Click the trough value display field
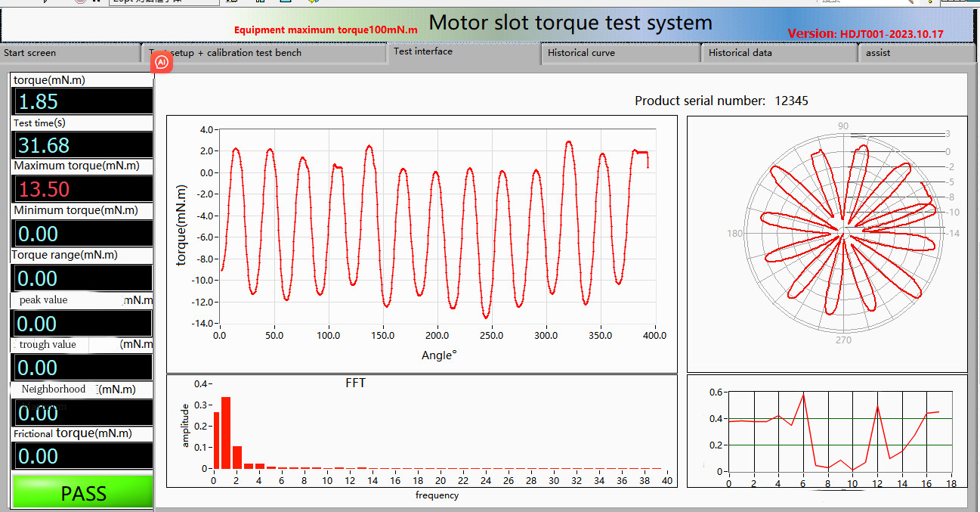The image size is (980, 512). coord(82,368)
